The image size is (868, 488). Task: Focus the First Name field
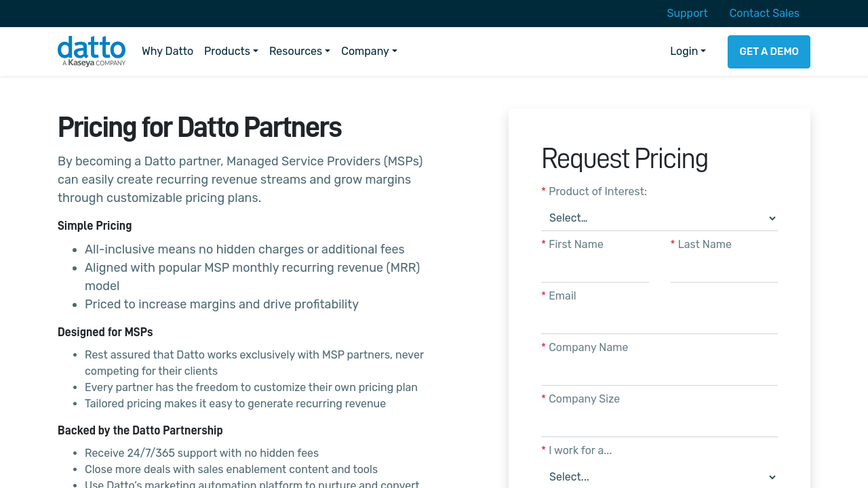(595, 270)
